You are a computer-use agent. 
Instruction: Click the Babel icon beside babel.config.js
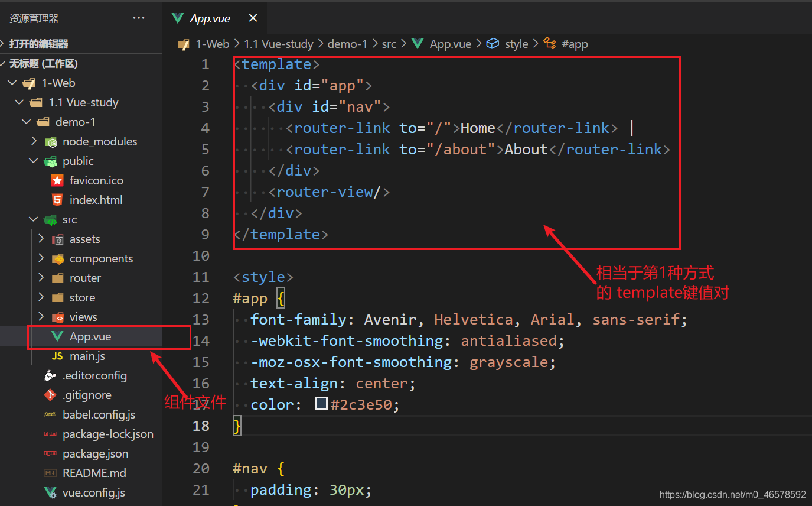tap(50, 414)
